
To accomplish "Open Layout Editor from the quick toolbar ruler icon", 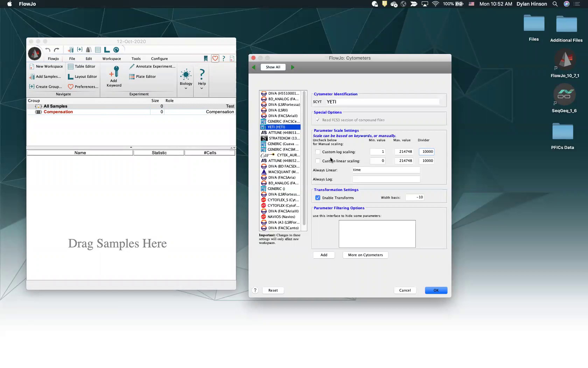I will coord(107,50).
